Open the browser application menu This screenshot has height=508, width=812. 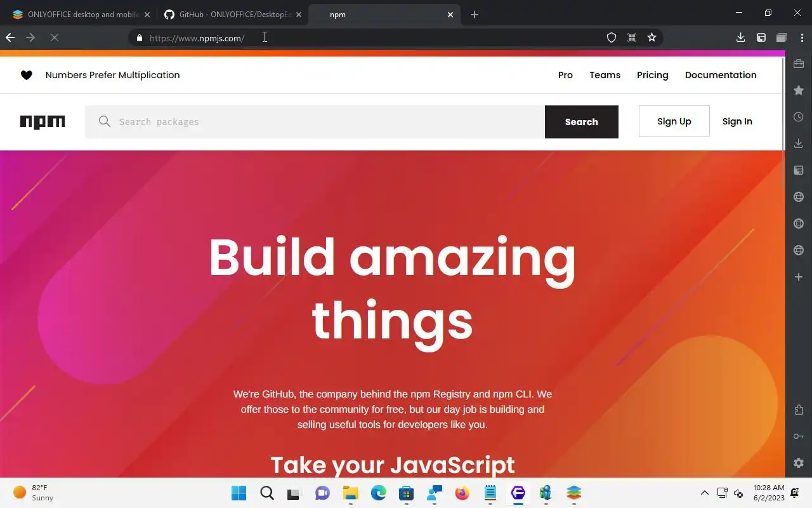(x=801, y=38)
